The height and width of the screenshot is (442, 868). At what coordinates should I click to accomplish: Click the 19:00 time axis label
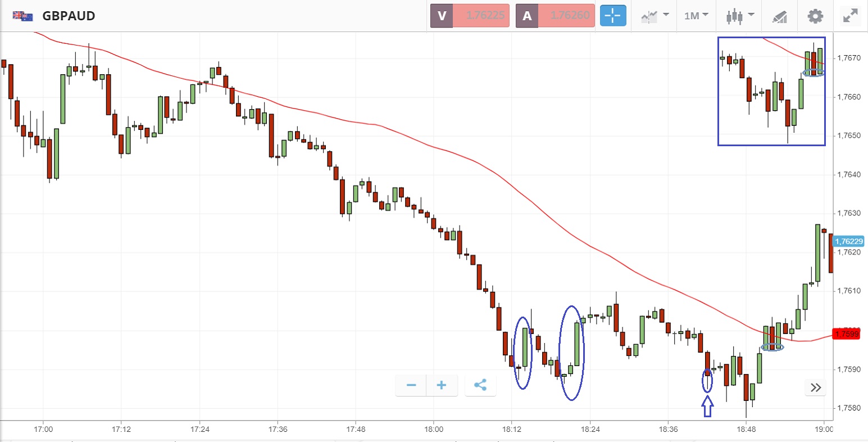[x=824, y=429]
